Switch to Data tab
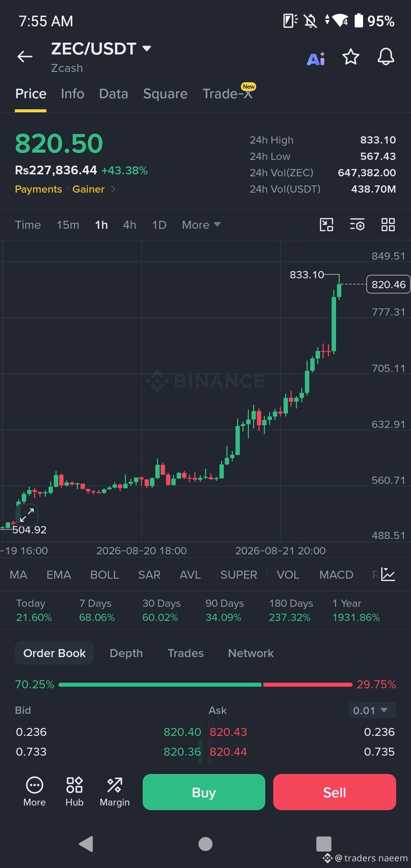This screenshot has width=411, height=868. [113, 94]
